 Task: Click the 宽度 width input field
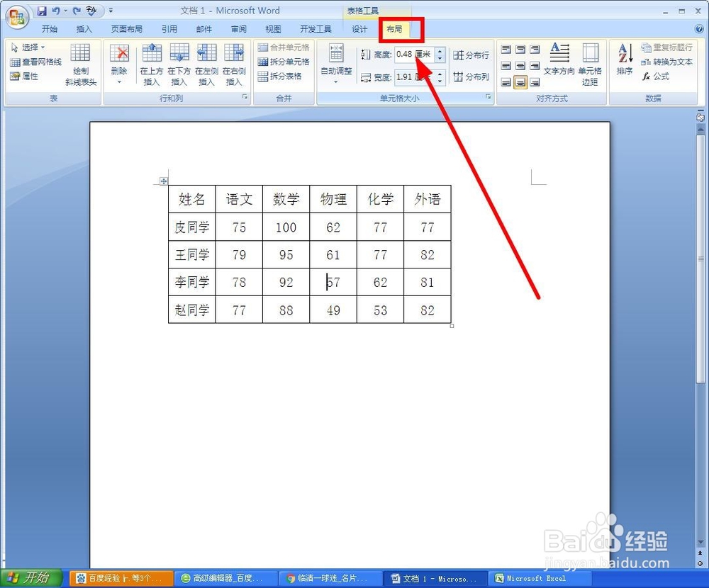pyautogui.click(x=415, y=77)
